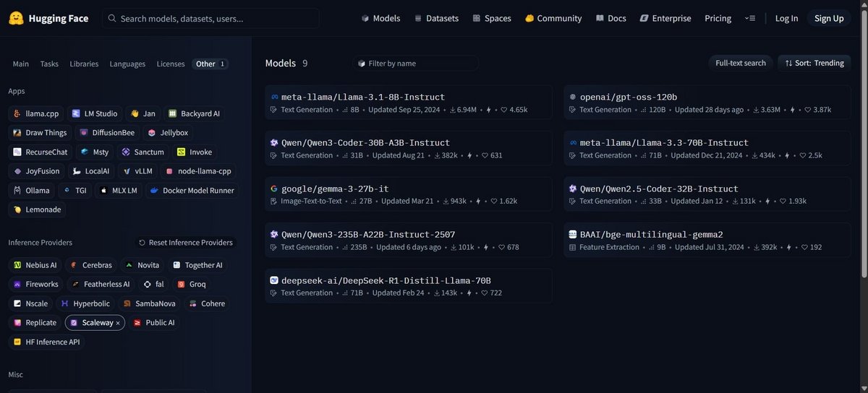
Task: Remove the Scaleway filter via its x
Action: tap(118, 323)
